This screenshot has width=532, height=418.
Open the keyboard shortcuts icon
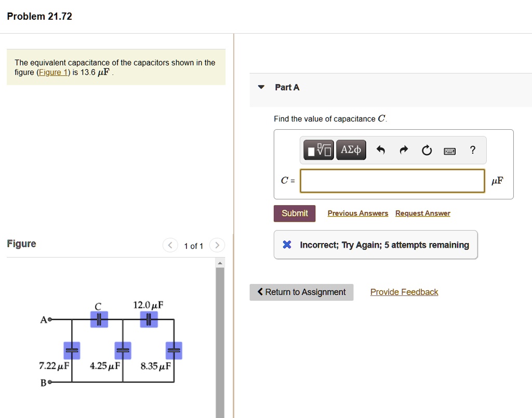449,150
